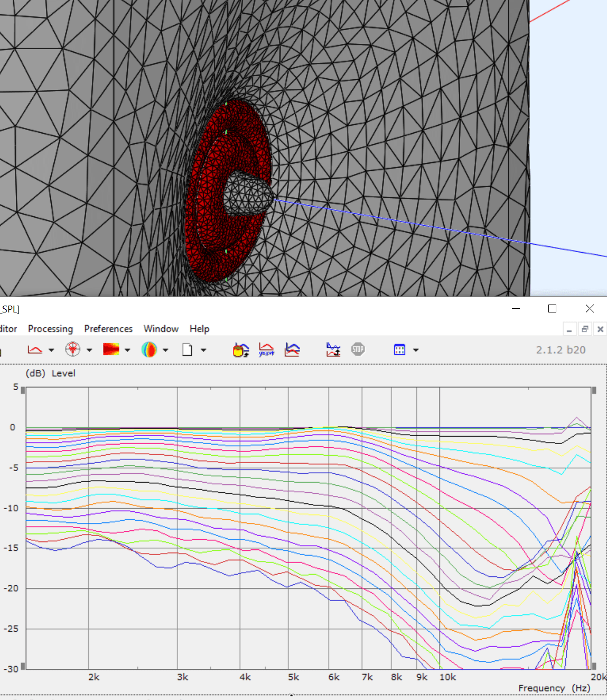Click the -30 level axis label
607x700 pixels.
coord(11,669)
